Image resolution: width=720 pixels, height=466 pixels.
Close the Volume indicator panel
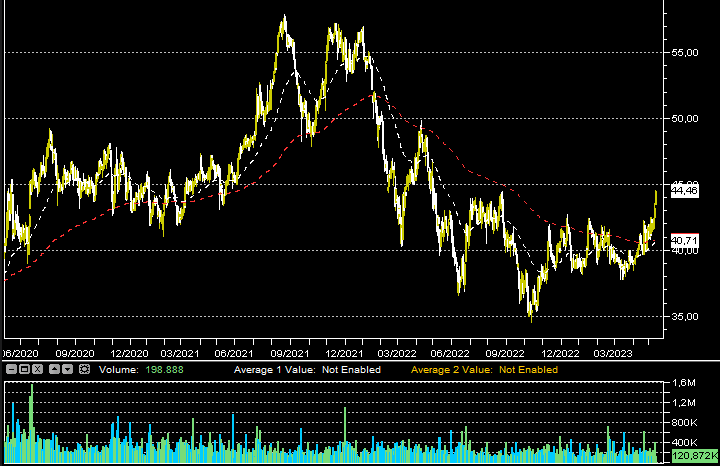[x=37, y=369]
